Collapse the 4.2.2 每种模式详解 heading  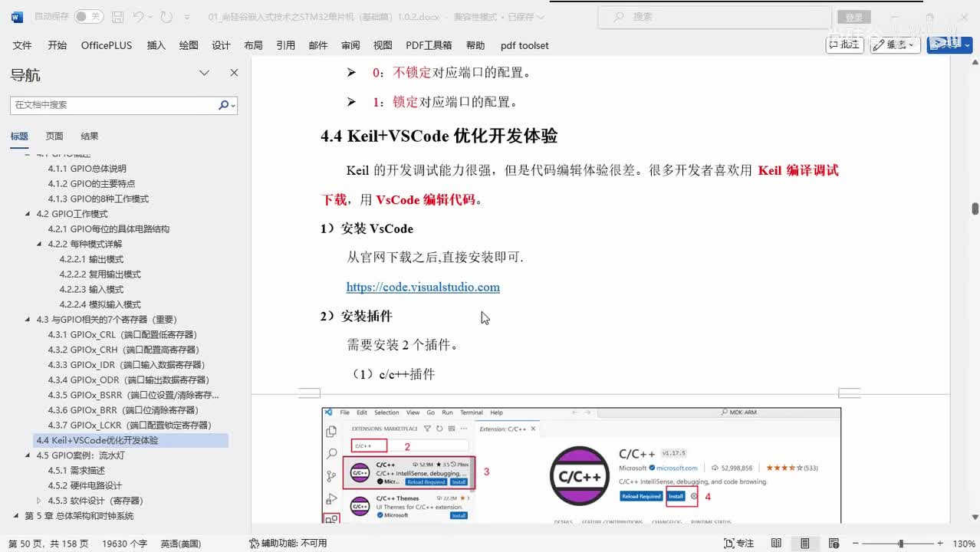(x=40, y=245)
